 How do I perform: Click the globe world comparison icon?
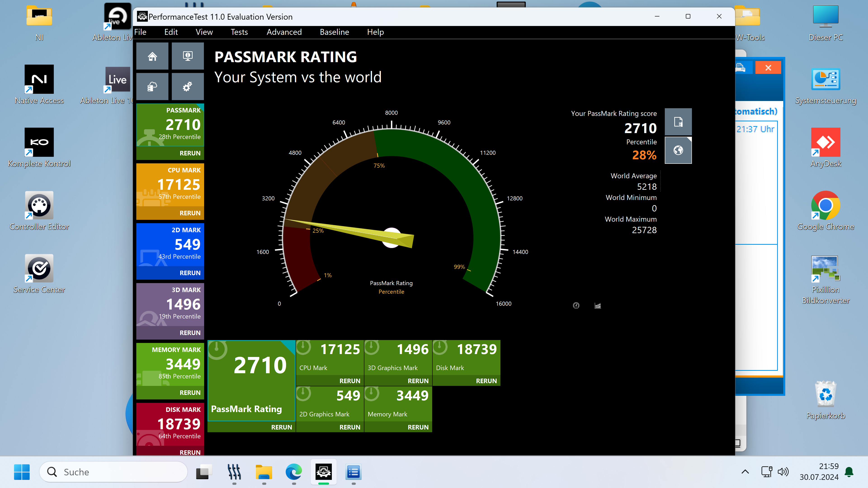(x=678, y=150)
